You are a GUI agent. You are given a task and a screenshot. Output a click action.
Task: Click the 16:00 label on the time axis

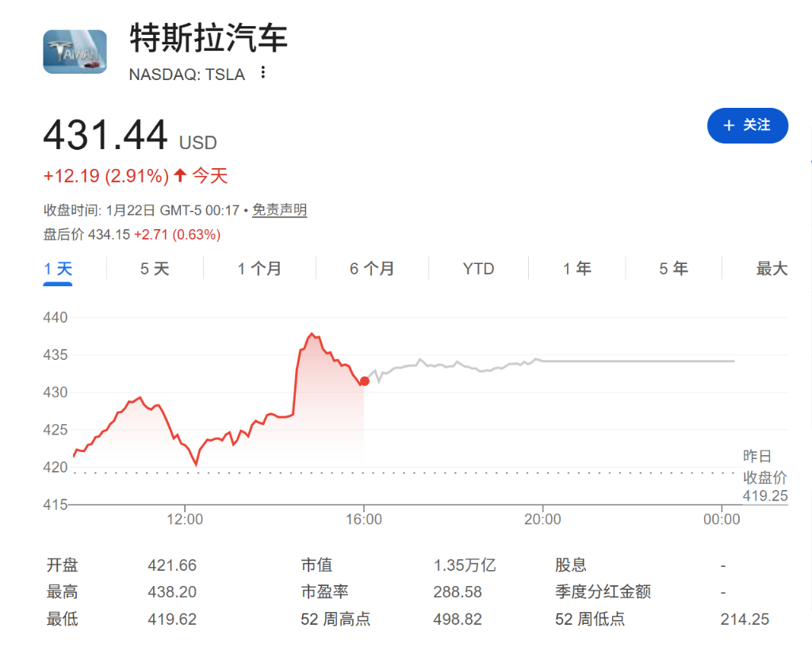(x=364, y=519)
